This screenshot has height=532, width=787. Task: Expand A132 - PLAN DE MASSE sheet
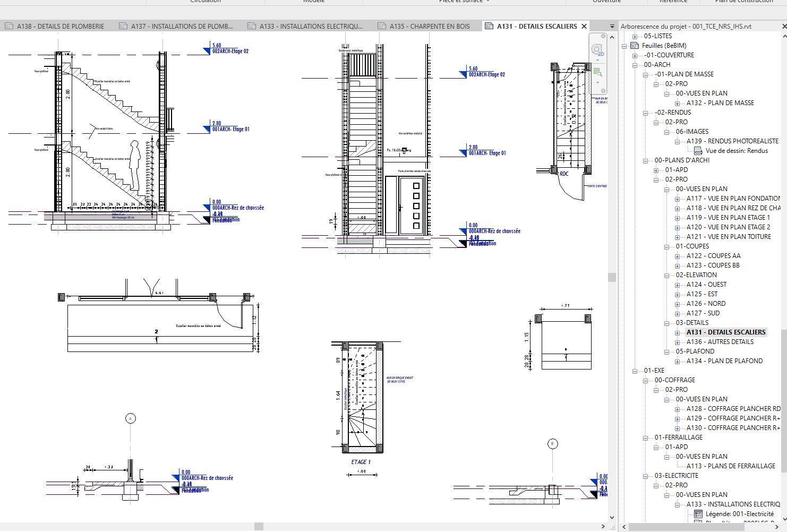[x=677, y=103]
